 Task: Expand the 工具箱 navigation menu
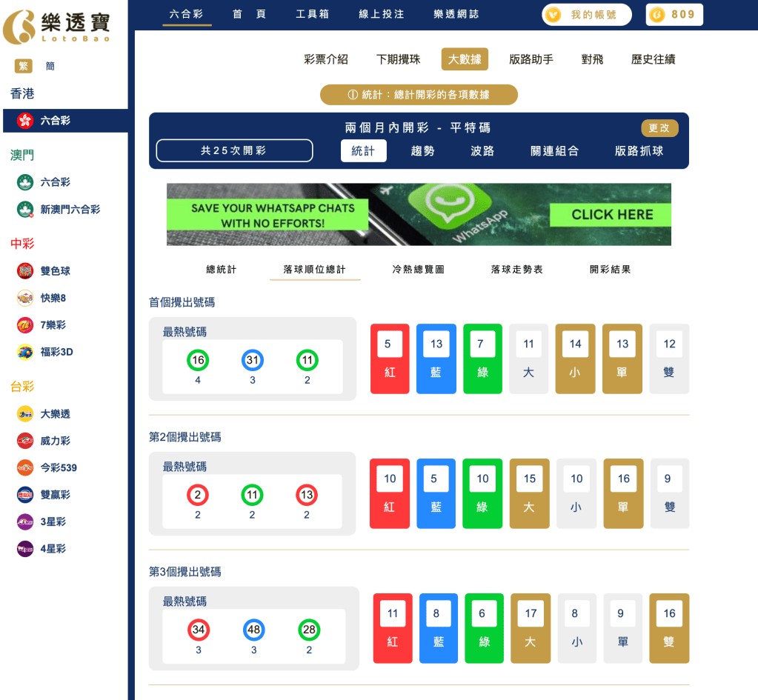(312, 13)
